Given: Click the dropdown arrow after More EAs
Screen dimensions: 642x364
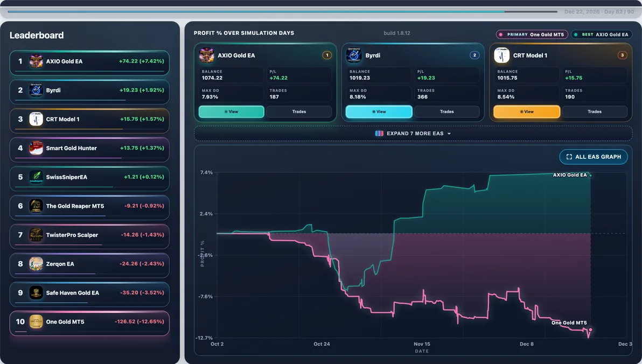Looking at the screenshot, I should pos(449,134).
